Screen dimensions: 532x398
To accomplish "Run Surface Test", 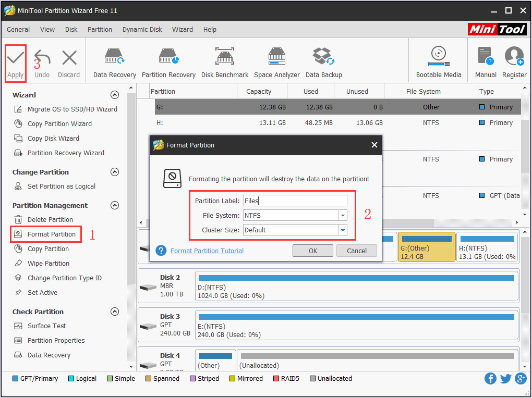I will [40, 326].
